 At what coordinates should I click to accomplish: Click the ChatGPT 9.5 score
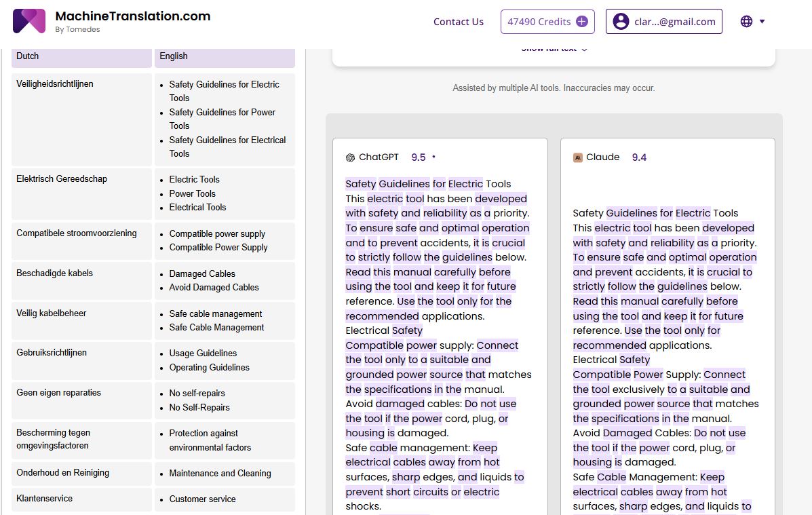point(418,157)
